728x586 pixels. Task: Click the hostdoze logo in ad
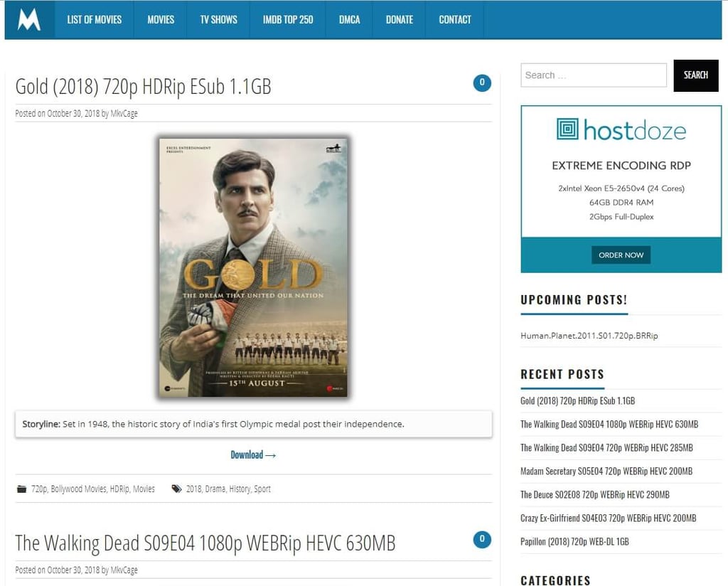(x=621, y=129)
